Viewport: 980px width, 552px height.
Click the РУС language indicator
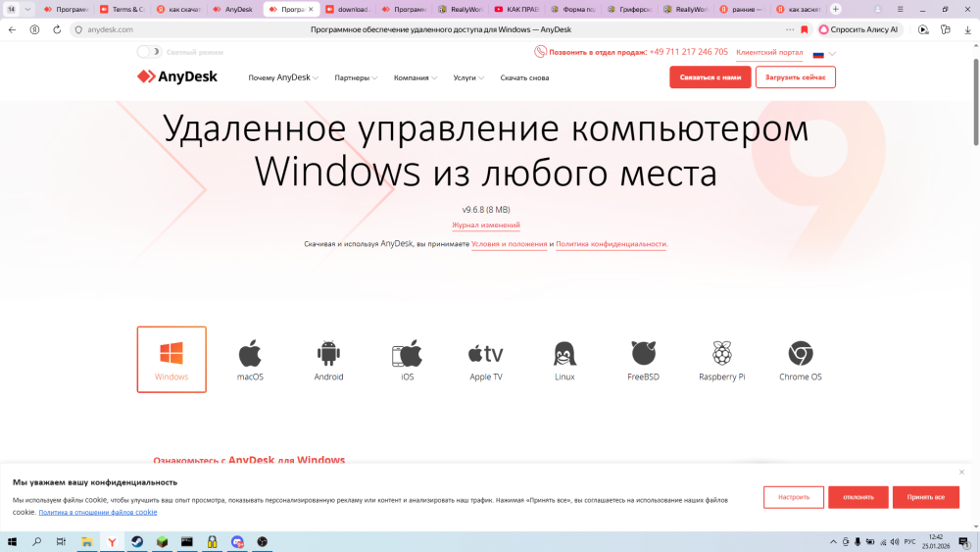[909, 542]
